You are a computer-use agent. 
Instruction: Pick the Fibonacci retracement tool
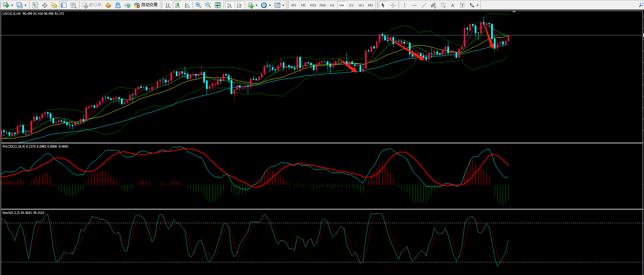click(x=443, y=5)
